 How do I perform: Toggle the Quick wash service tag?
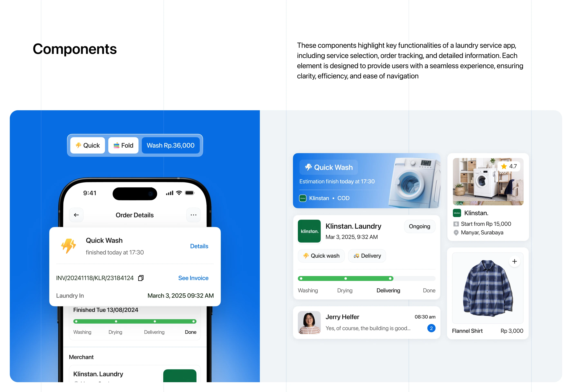[x=321, y=256]
